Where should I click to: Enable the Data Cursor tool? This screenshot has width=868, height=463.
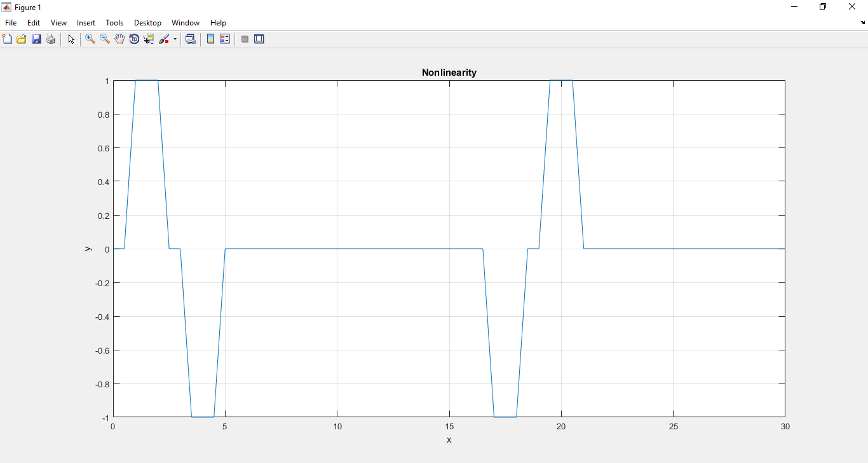coord(149,39)
